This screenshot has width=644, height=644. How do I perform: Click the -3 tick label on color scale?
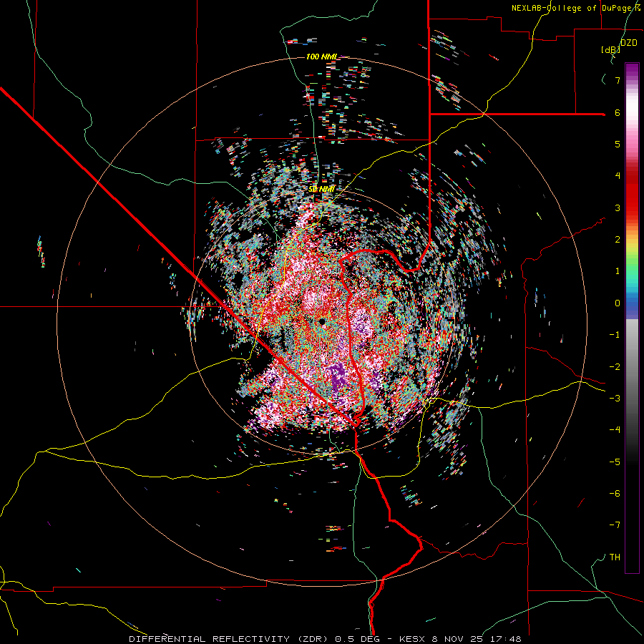click(615, 398)
